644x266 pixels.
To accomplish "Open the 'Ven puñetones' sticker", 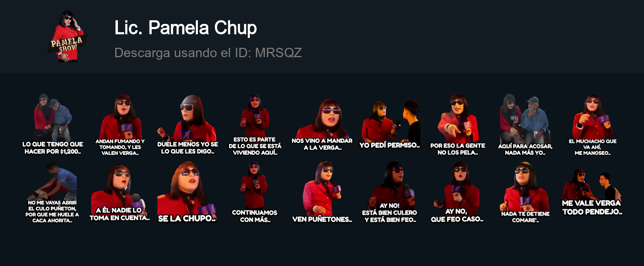I will click(x=322, y=193).
